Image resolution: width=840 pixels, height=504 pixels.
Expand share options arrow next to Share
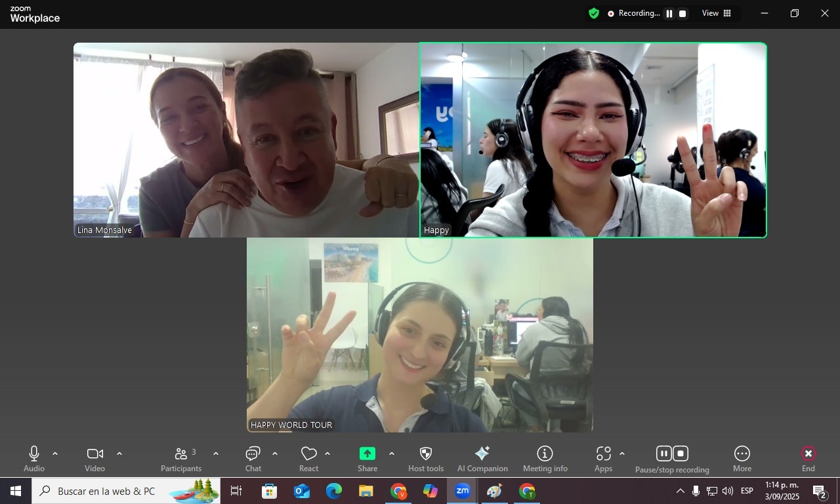click(x=392, y=453)
